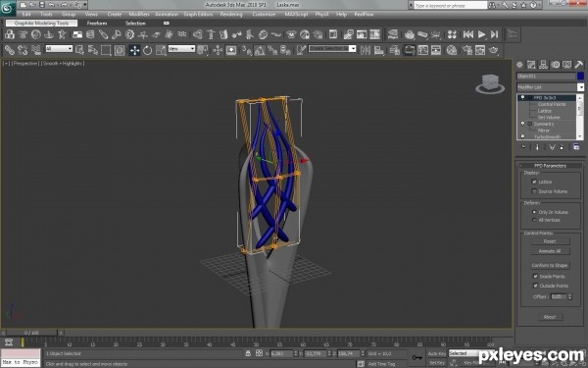Open the Edit menu
The height and width of the screenshot is (368, 588).
(x=26, y=15)
